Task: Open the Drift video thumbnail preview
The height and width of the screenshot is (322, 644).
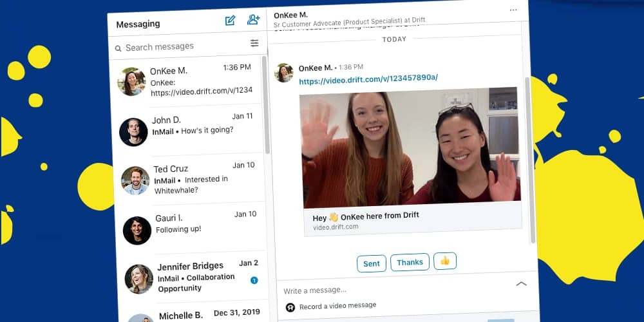Action: [x=411, y=148]
